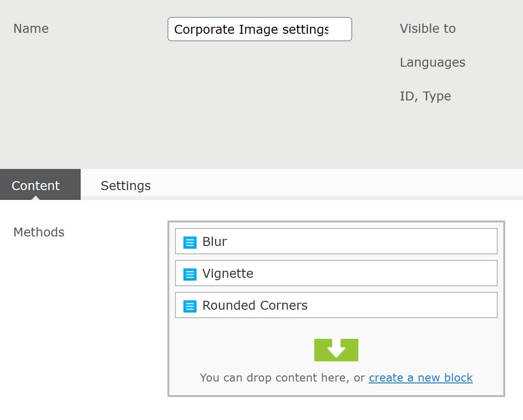Focus the Name text input field
Image resolution: width=523 pixels, height=420 pixels.
pos(259,30)
